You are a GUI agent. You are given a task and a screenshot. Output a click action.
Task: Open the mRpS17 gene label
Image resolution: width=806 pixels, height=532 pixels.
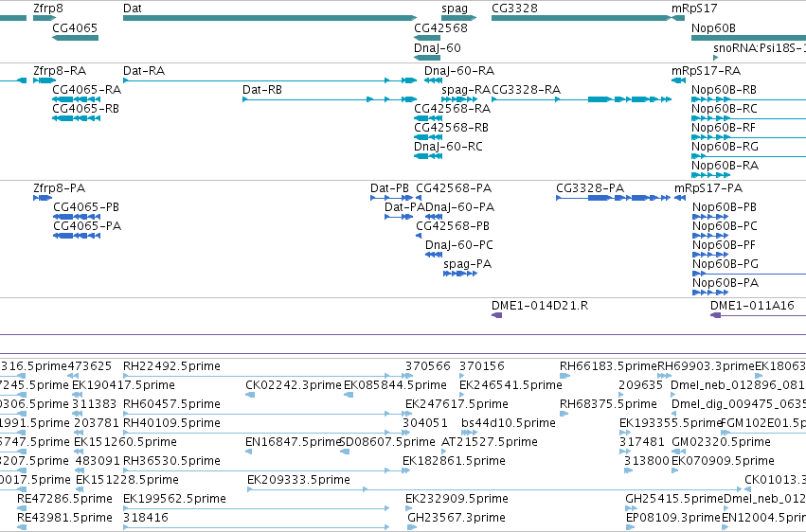click(x=694, y=9)
